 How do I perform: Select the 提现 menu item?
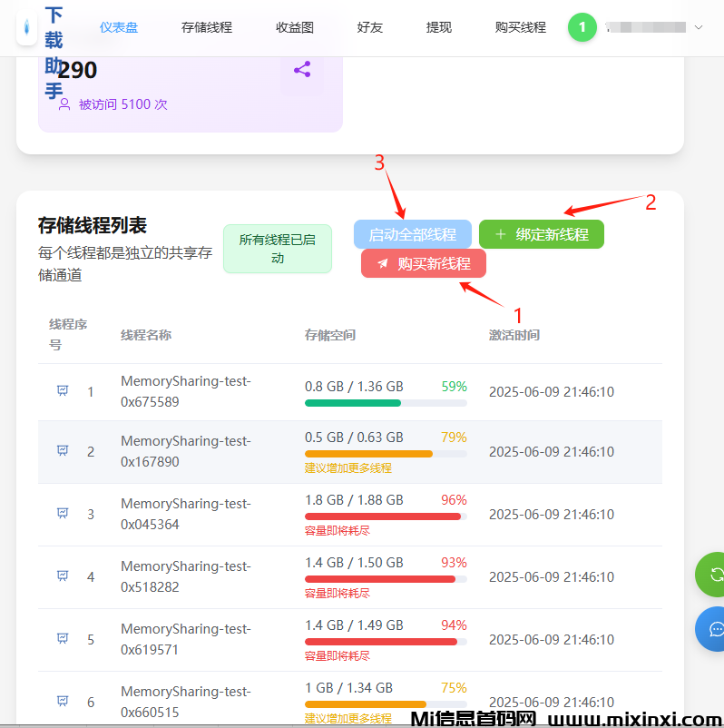(439, 27)
